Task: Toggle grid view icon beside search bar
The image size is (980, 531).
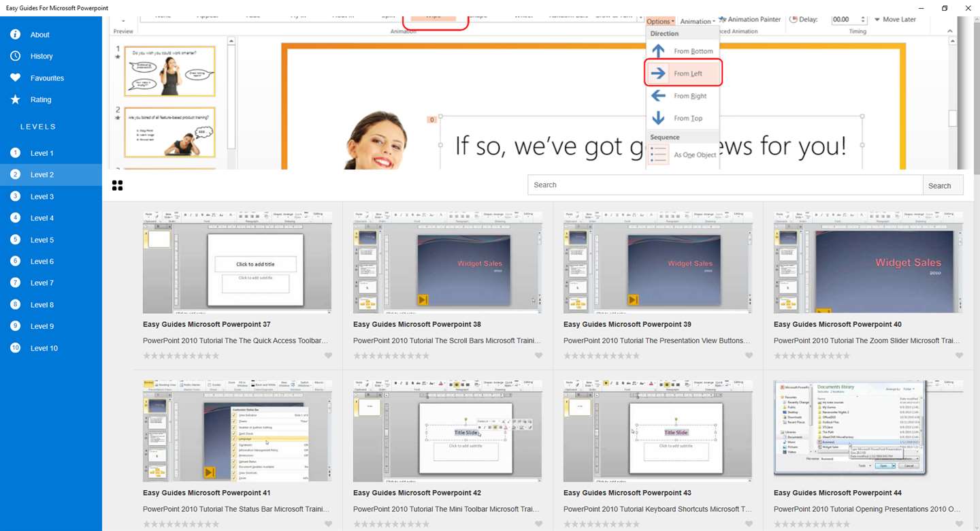Action: (117, 185)
